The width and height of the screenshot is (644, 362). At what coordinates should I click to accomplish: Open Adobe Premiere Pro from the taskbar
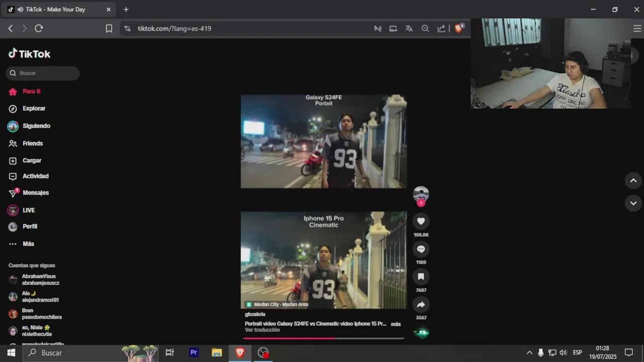pos(194,353)
